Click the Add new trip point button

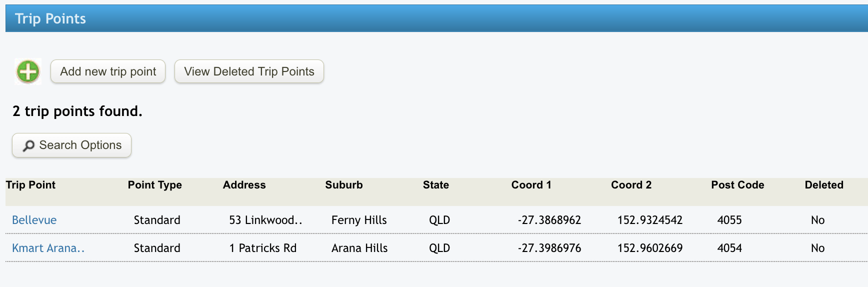[x=108, y=71]
